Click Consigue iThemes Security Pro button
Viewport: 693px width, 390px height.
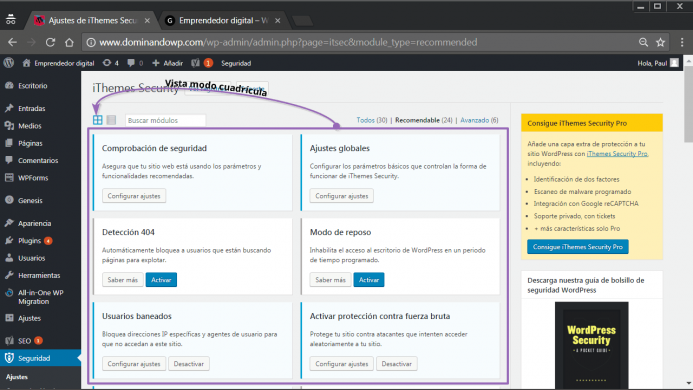coord(578,247)
